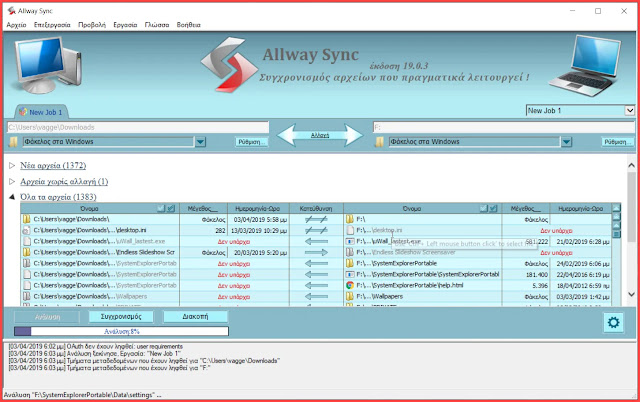Click date cell 18/04/2012 6:59 πμ
640x402 pixels.
pos(583,285)
